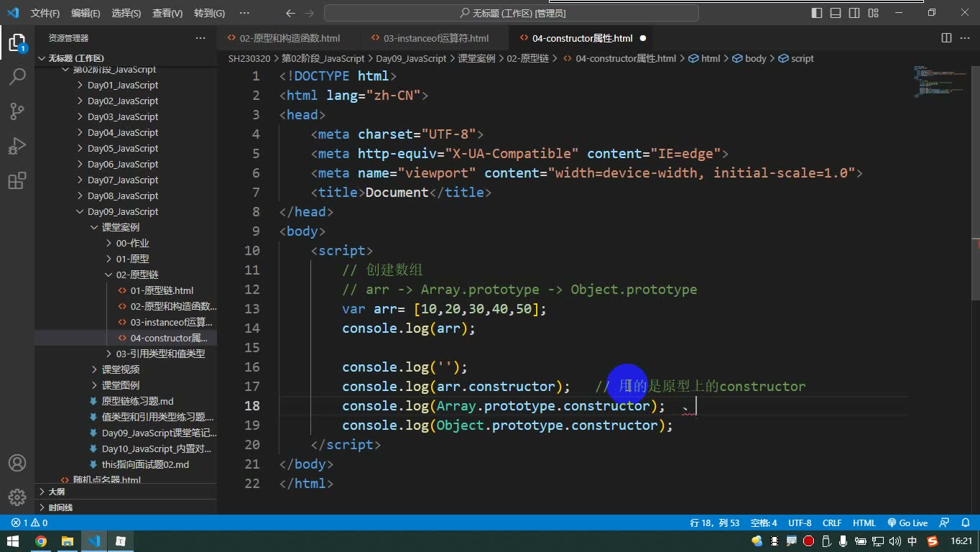The width and height of the screenshot is (980, 552).
Task: Open notifications bell in status bar
Action: (x=965, y=523)
